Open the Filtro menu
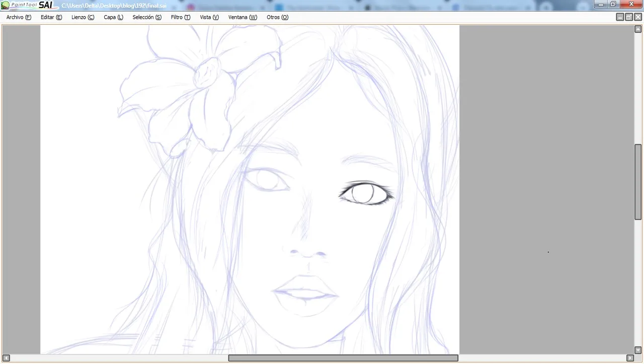The image size is (644, 364). pos(180,17)
